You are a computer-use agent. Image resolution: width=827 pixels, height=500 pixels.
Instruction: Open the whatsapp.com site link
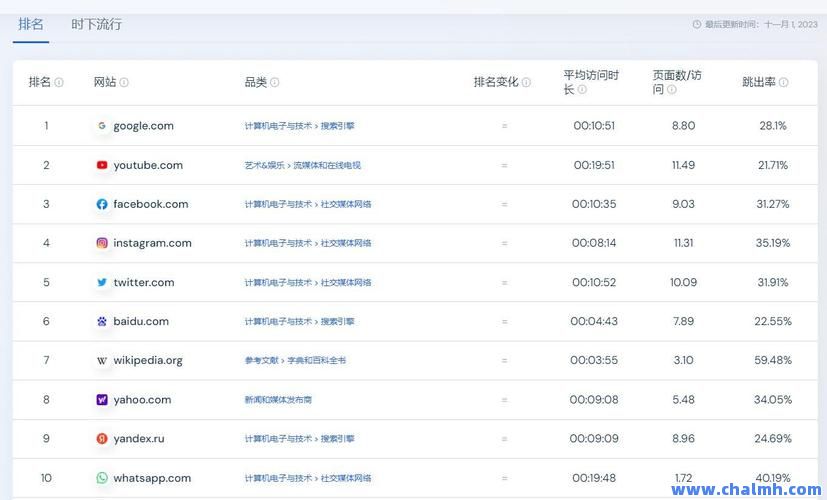[x=152, y=478]
